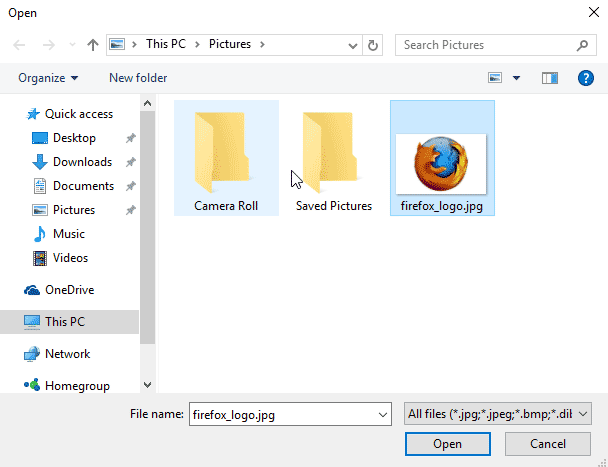Click the pin icon next to Downloads
Screen dimensions: 608x467
point(131,162)
